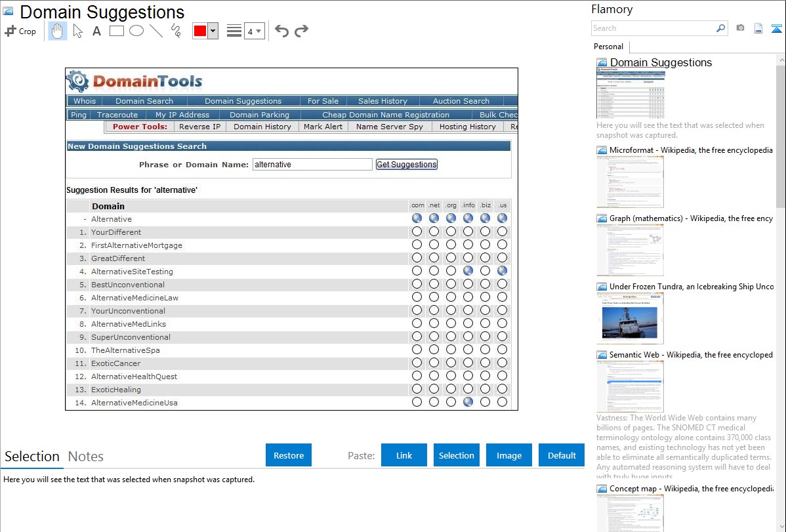Select the .com circle for YourDifferent

(x=417, y=232)
